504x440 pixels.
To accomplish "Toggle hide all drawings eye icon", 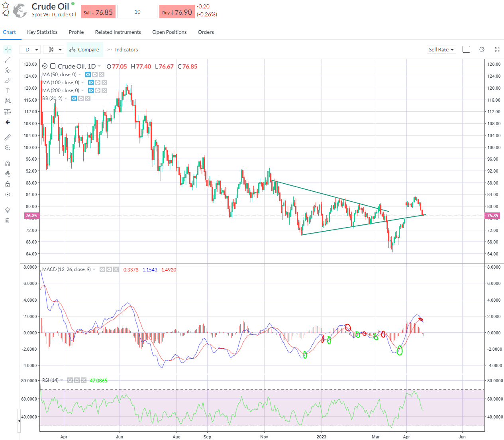I will (8, 194).
